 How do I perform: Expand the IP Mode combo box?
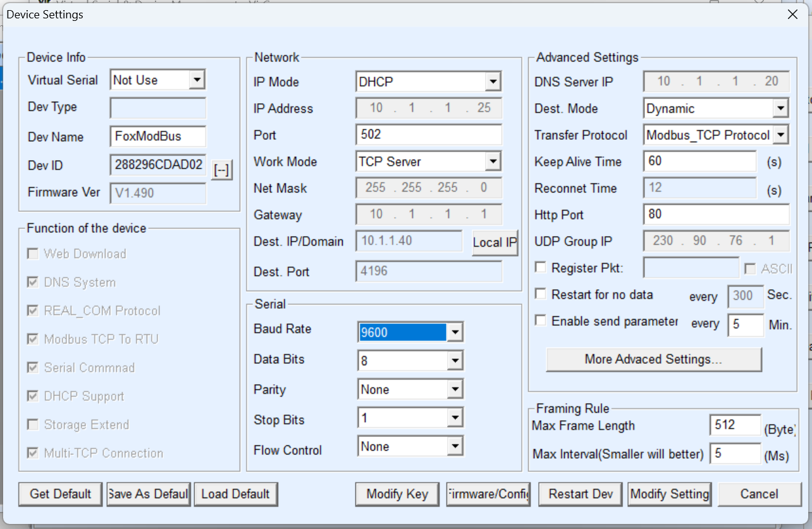coord(493,82)
